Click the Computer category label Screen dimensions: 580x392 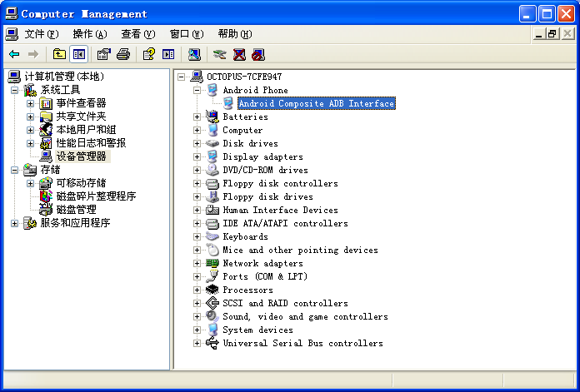[242, 130]
